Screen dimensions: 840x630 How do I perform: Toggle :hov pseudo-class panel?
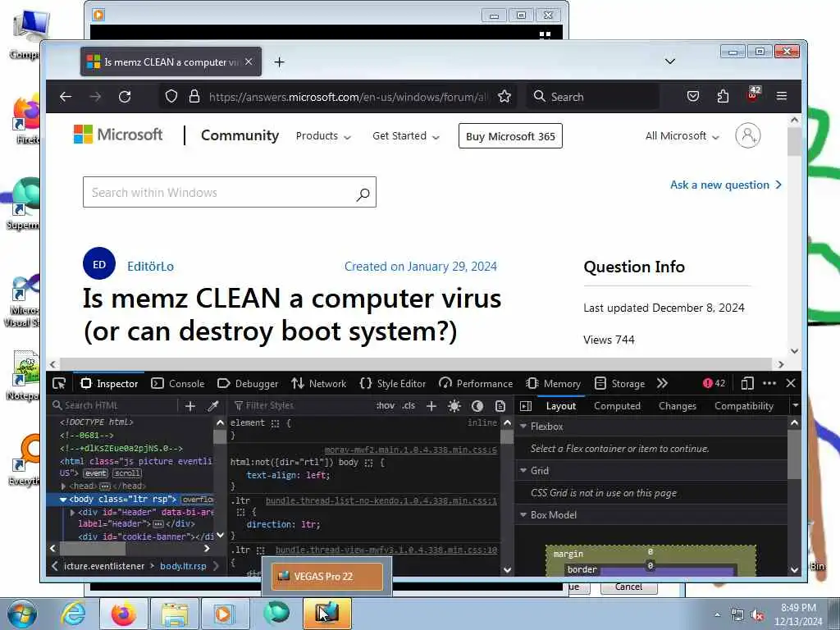coord(386,405)
